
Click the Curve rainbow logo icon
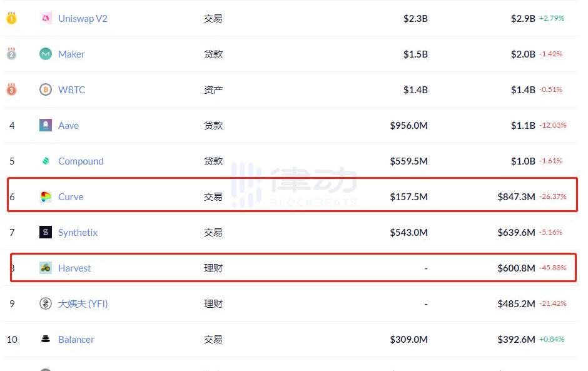coord(46,197)
